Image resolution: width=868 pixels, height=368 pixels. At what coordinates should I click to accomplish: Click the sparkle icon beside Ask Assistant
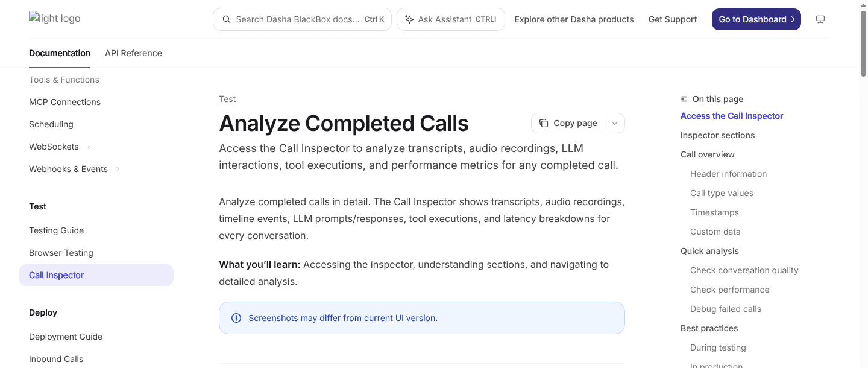click(x=409, y=19)
